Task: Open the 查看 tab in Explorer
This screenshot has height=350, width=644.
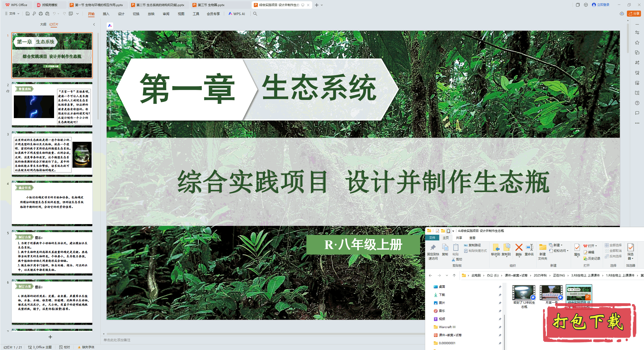Action: pyautogui.click(x=472, y=238)
